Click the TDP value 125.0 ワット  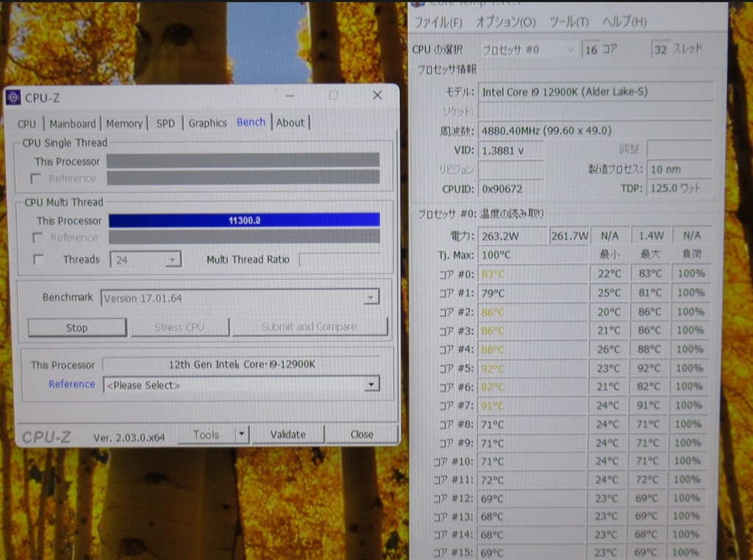(679, 188)
